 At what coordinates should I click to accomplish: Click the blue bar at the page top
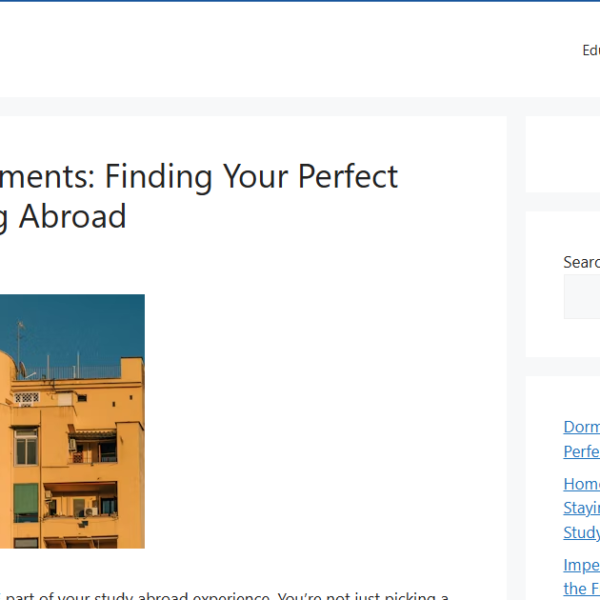300,1
